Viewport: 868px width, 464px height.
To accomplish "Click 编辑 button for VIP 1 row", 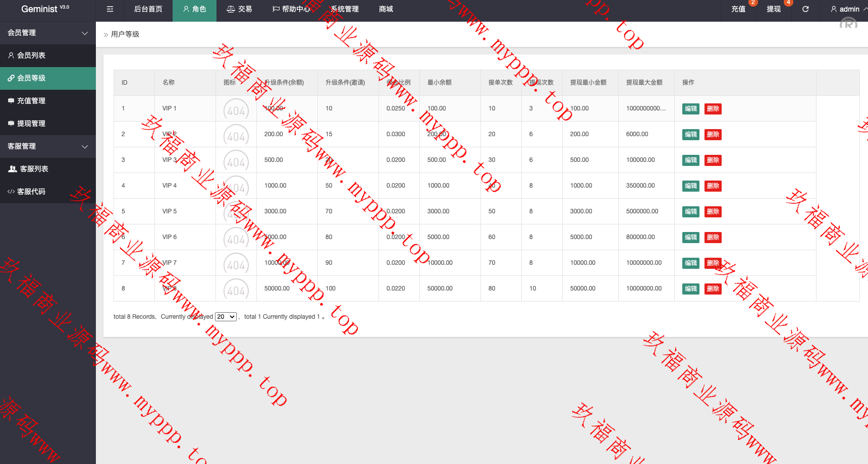I will coord(690,109).
